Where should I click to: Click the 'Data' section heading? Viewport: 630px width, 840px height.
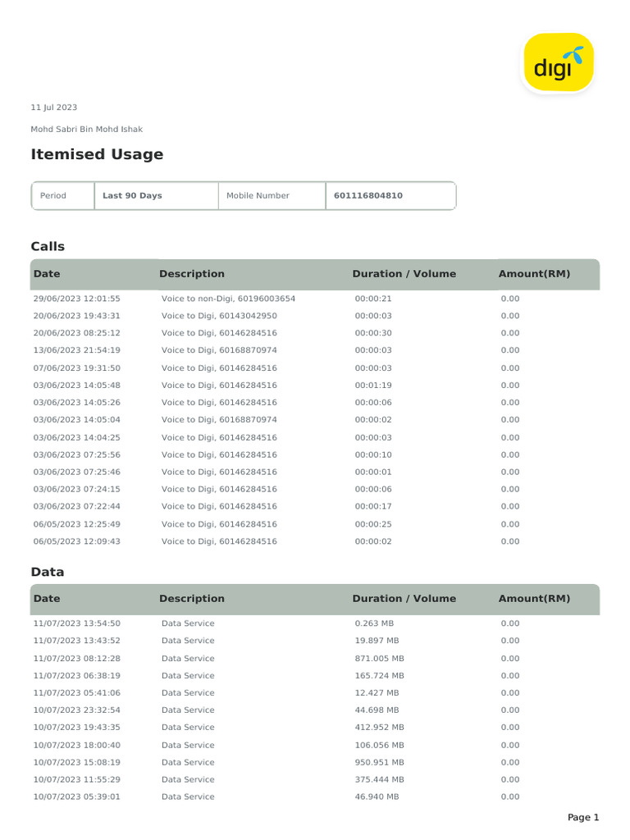tap(47, 572)
